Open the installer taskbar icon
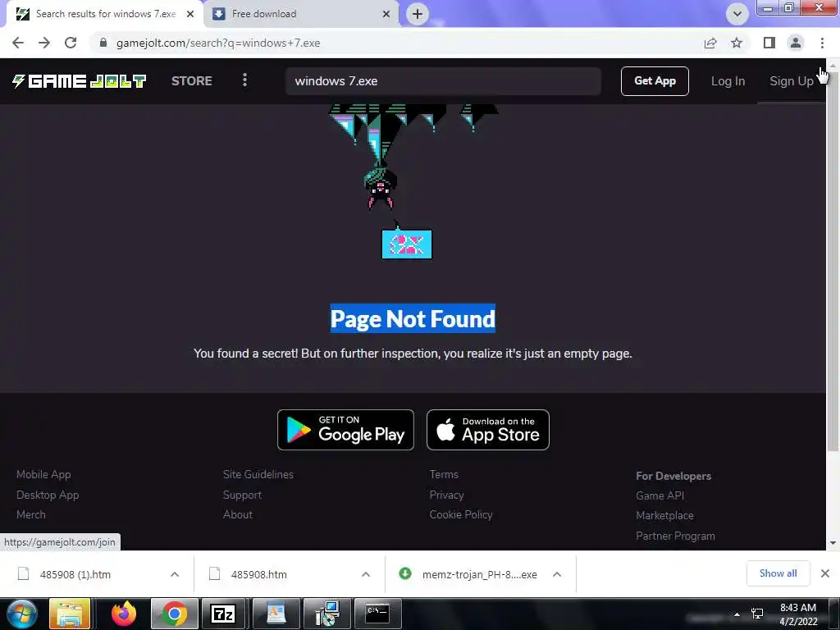 (x=326, y=614)
